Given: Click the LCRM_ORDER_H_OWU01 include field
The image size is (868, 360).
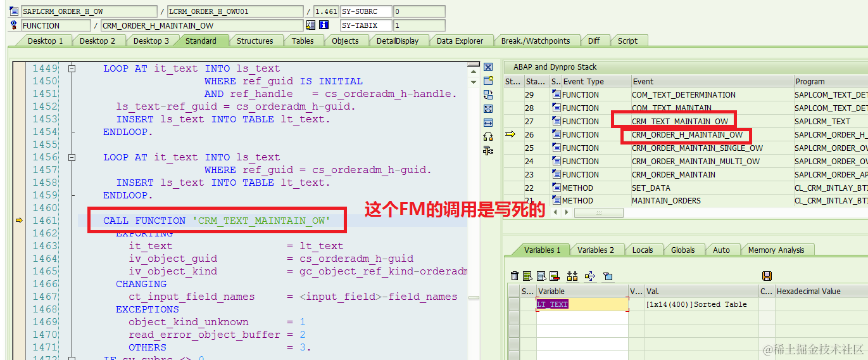Looking at the screenshot, I should click(235, 11).
